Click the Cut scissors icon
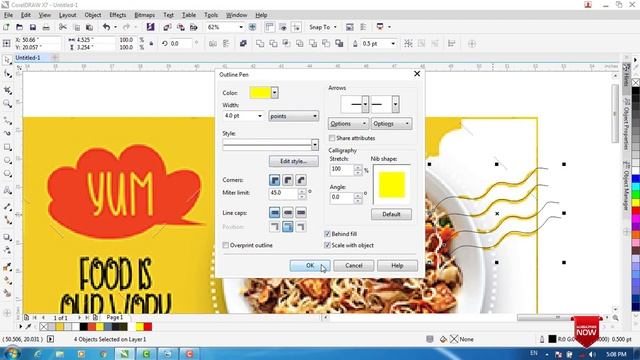The image size is (640, 360). [62, 27]
